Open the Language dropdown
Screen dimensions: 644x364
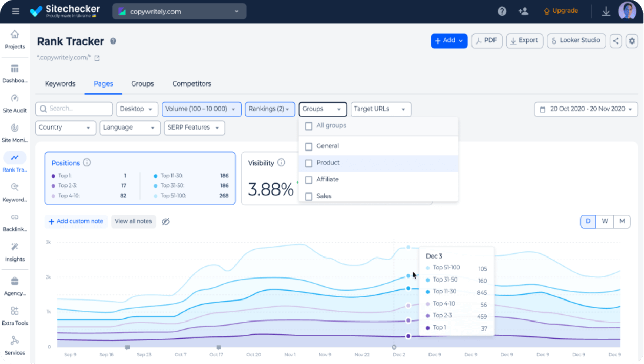pyautogui.click(x=130, y=127)
